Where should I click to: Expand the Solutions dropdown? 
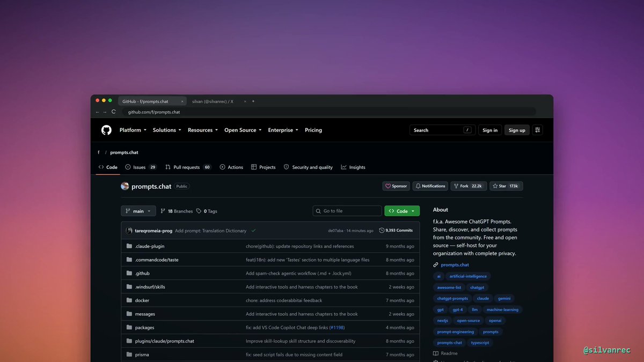[167, 130]
